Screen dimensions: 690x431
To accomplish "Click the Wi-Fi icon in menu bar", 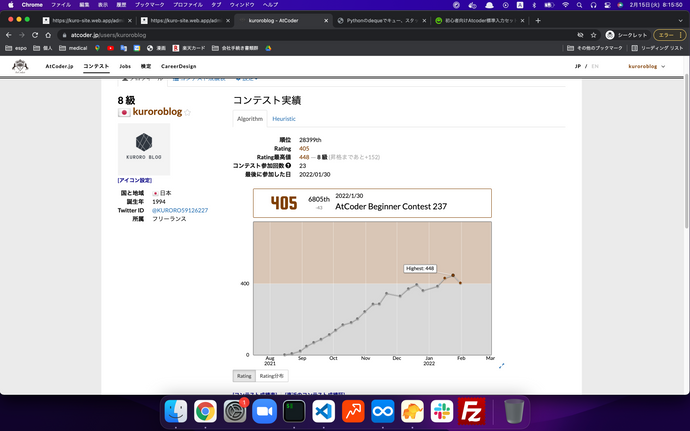I will (x=565, y=5).
